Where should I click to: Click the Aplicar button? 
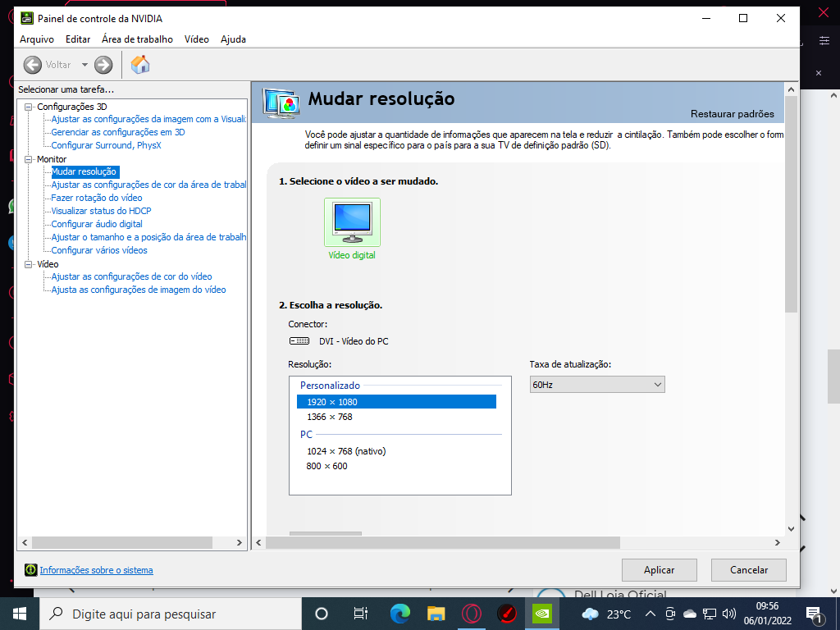pyautogui.click(x=659, y=570)
